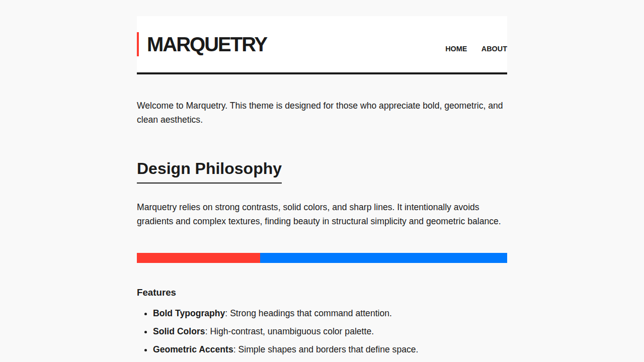
Task: Click the black divider under the header
Action: click(x=322, y=73)
